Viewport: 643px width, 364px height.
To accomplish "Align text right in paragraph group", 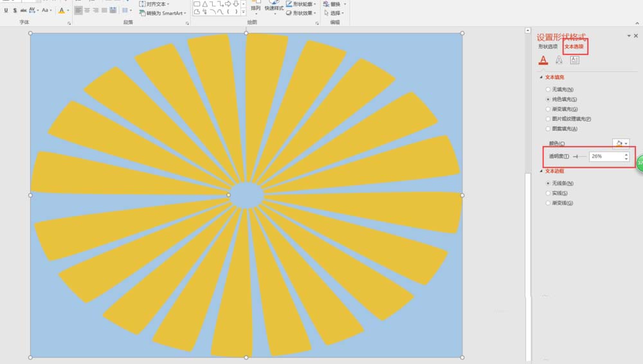I will click(x=96, y=10).
